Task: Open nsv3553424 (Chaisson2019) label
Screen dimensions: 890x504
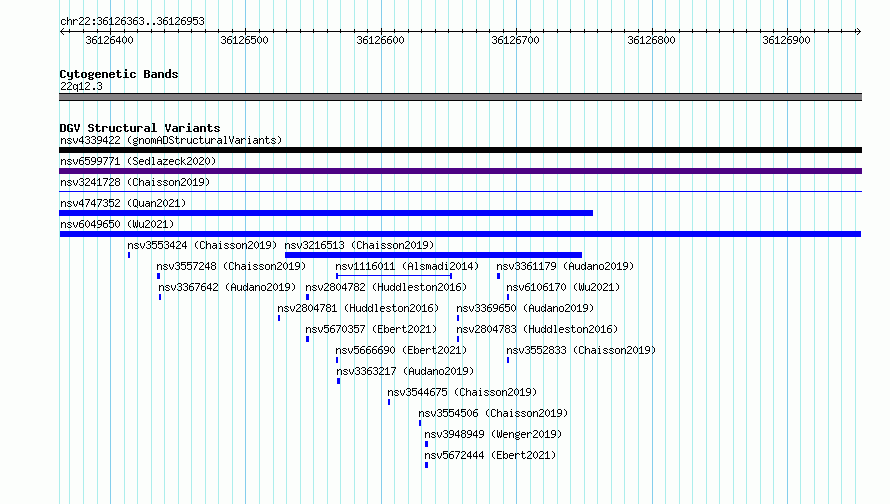Action: [202, 245]
